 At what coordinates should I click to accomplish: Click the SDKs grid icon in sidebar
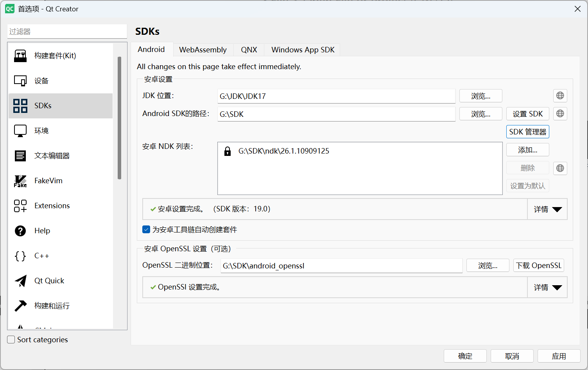click(x=20, y=106)
